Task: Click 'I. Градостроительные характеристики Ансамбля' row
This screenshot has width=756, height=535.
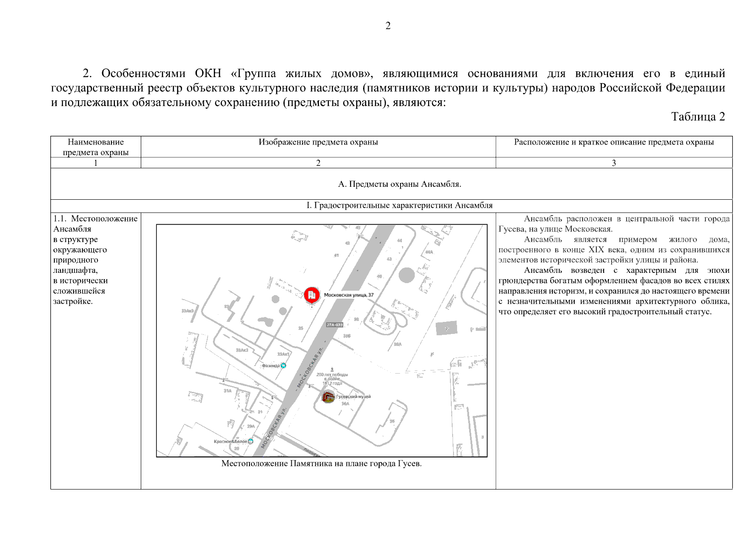Action: 392,206
